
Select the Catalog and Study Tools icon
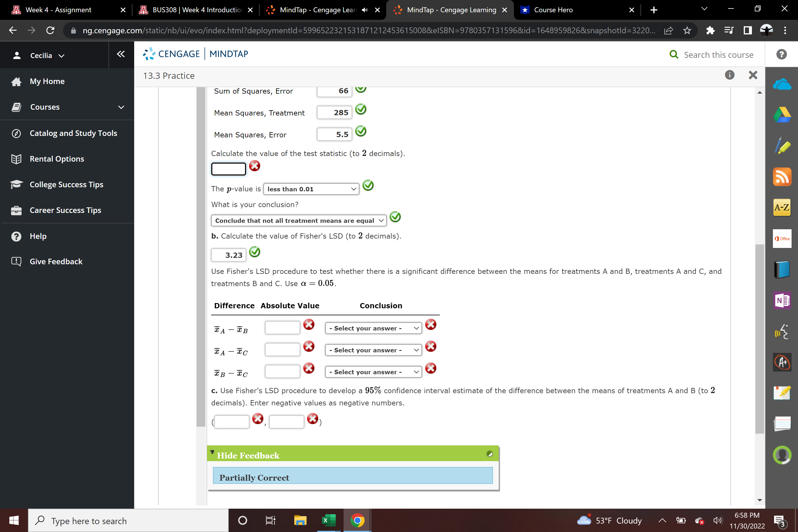(16, 133)
